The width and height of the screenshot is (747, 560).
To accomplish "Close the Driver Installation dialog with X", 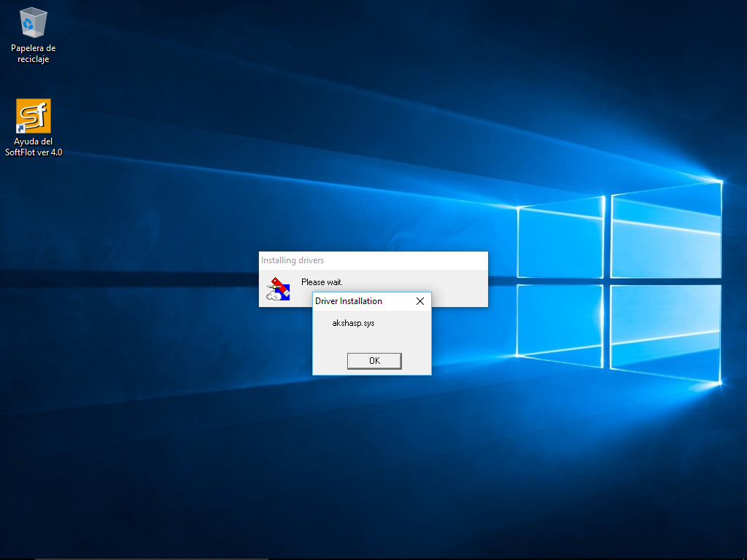I will point(419,301).
